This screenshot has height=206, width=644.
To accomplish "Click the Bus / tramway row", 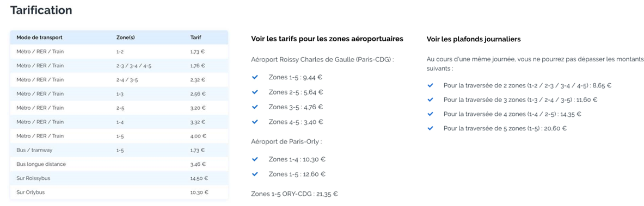I will tap(119, 150).
